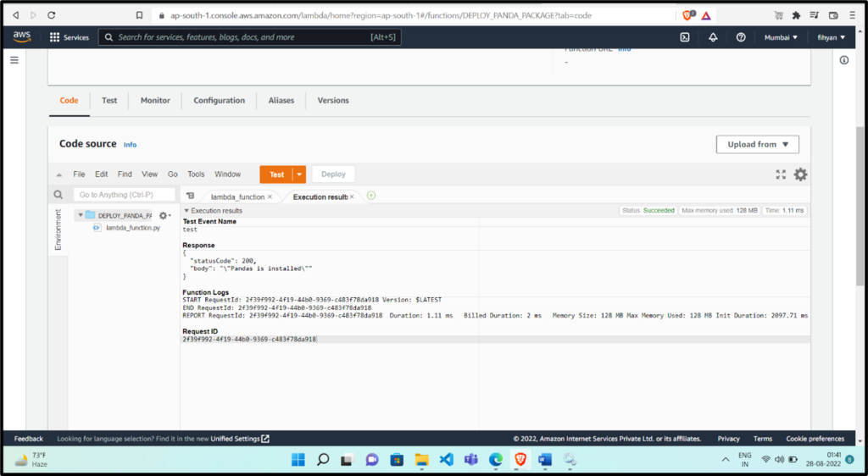This screenshot has height=476, width=868.
Task: Switch to the Configuration tab
Action: pos(219,100)
